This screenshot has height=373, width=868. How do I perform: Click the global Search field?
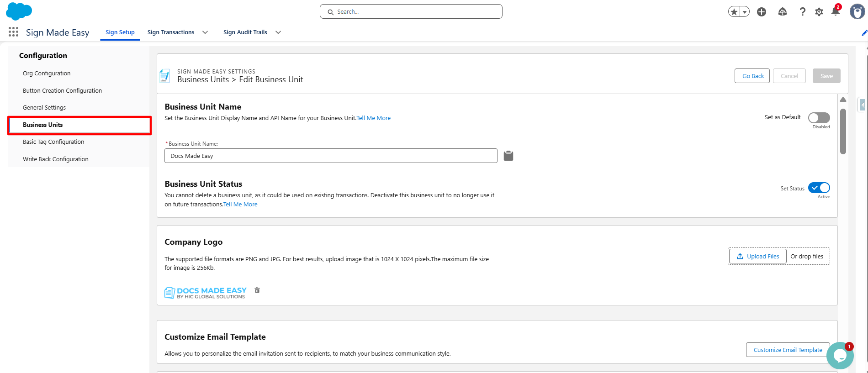(x=411, y=12)
